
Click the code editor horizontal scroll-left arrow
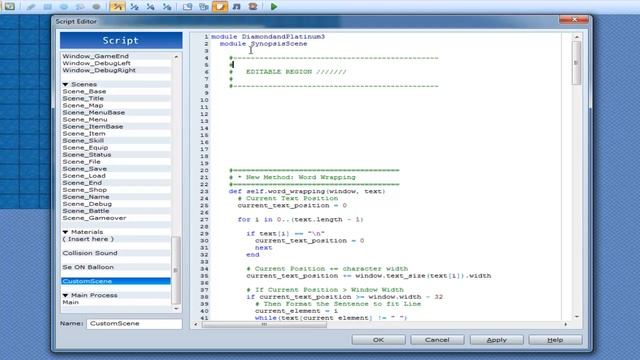[196, 324]
